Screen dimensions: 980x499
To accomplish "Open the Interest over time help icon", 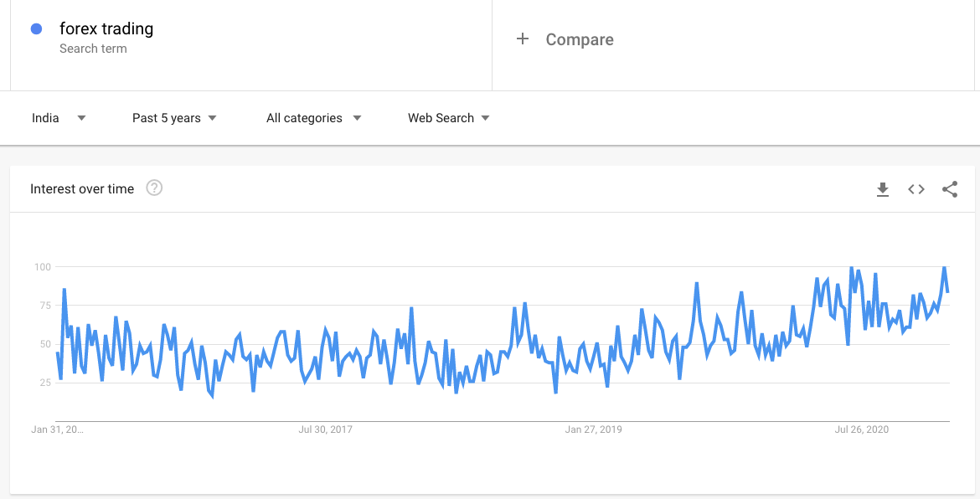I will click(154, 188).
